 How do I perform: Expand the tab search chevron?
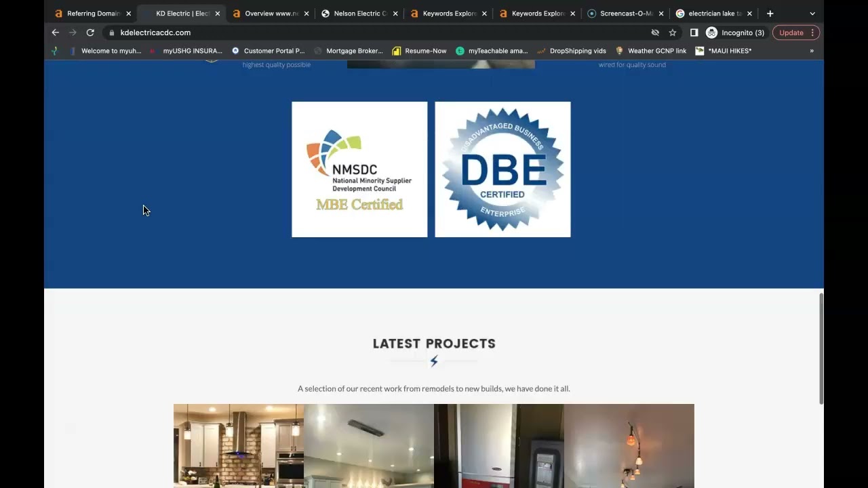coord(812,14)
